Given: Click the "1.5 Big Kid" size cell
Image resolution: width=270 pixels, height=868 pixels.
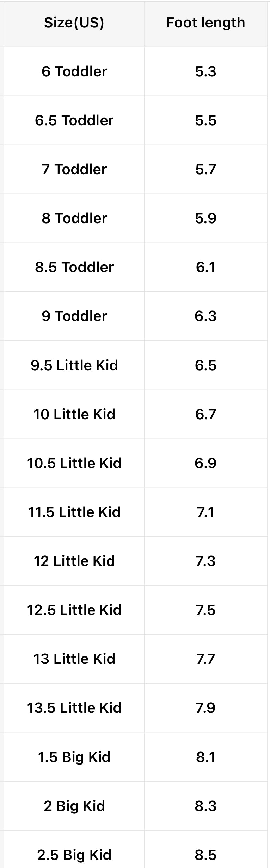Looking at the screenshot, I should click(x=74, y=757).
